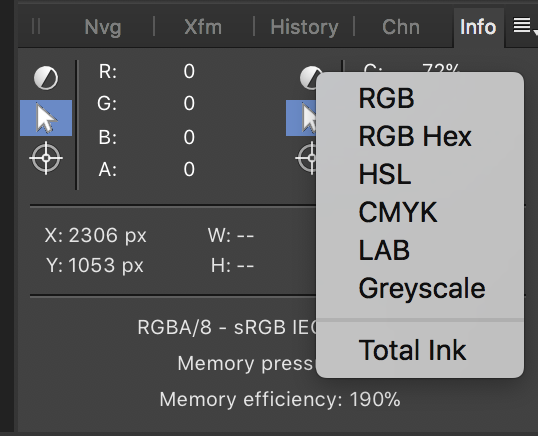Click the Memory efficiency: 190% text
Viewport: 538px width, 436px height.
280,400
